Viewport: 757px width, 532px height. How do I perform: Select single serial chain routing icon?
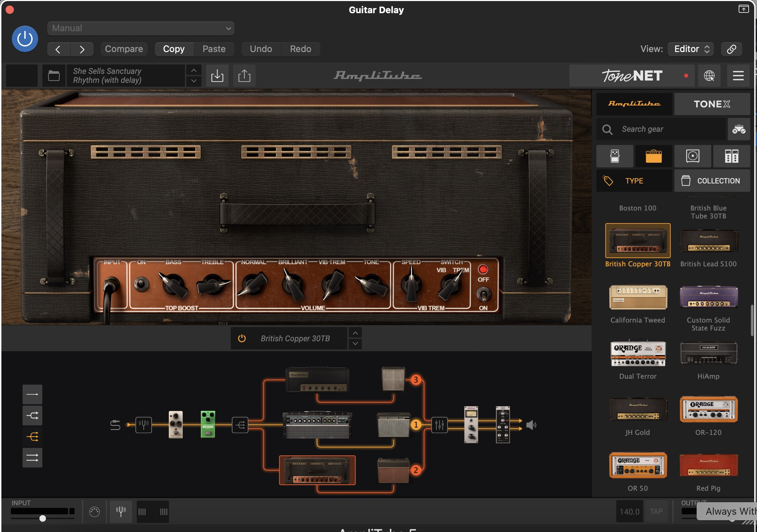32,394
